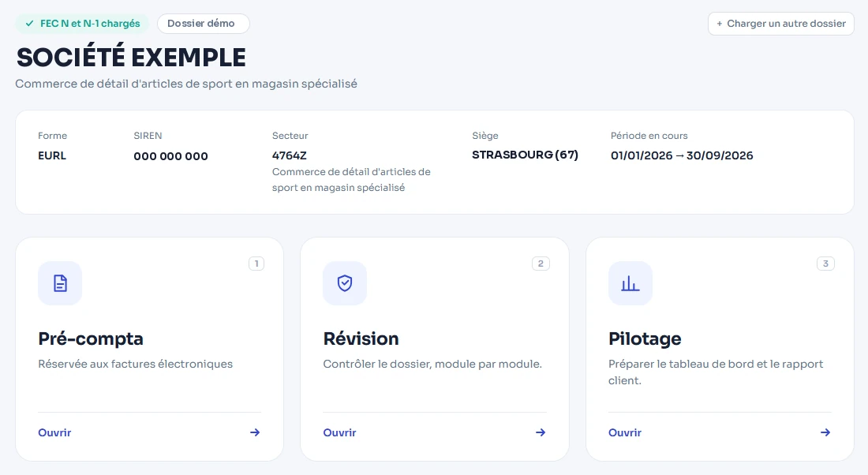
Task: Click step number 1 badge
Action: click(x=256, y=264)
